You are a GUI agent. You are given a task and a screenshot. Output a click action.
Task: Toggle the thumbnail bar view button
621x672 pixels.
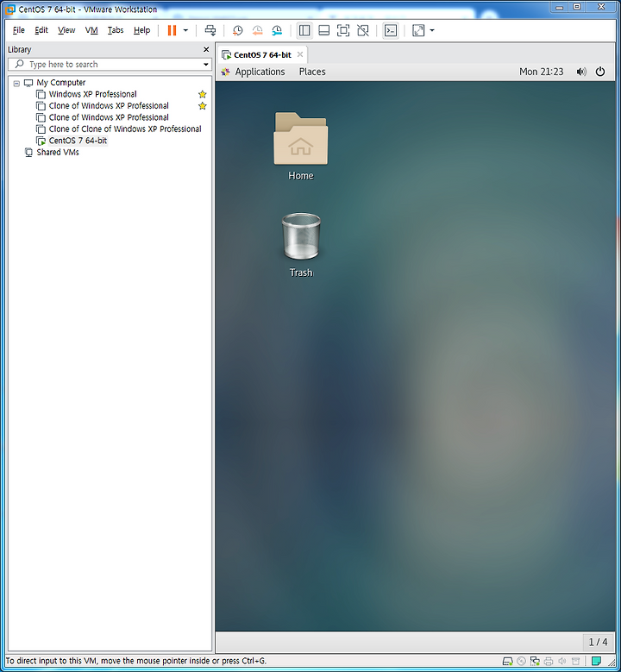[324, 30]
